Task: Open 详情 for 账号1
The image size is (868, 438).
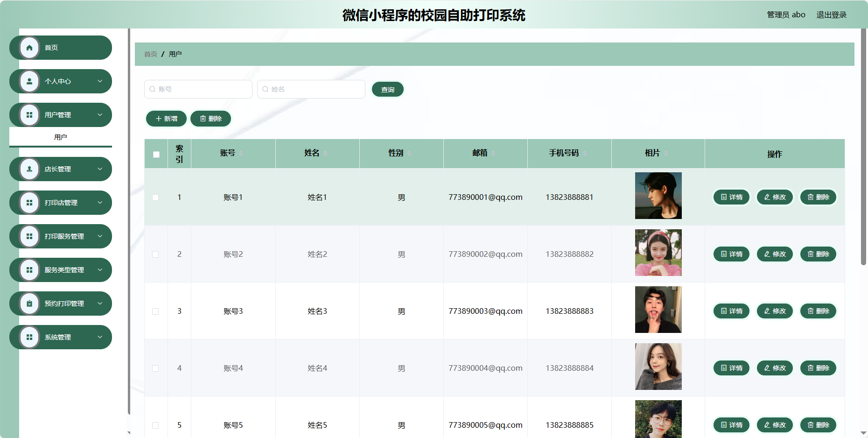Action: 731,197
